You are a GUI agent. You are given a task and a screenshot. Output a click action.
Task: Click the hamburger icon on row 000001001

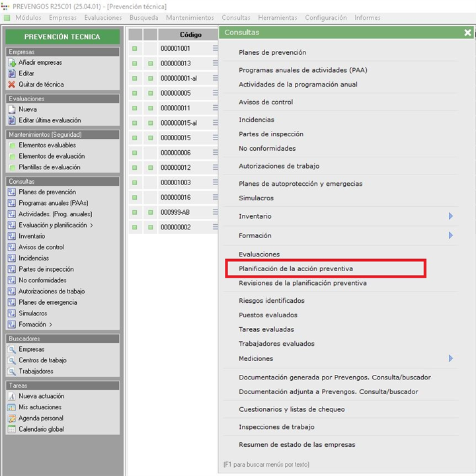pyautogui.click(x=215, y=48)
